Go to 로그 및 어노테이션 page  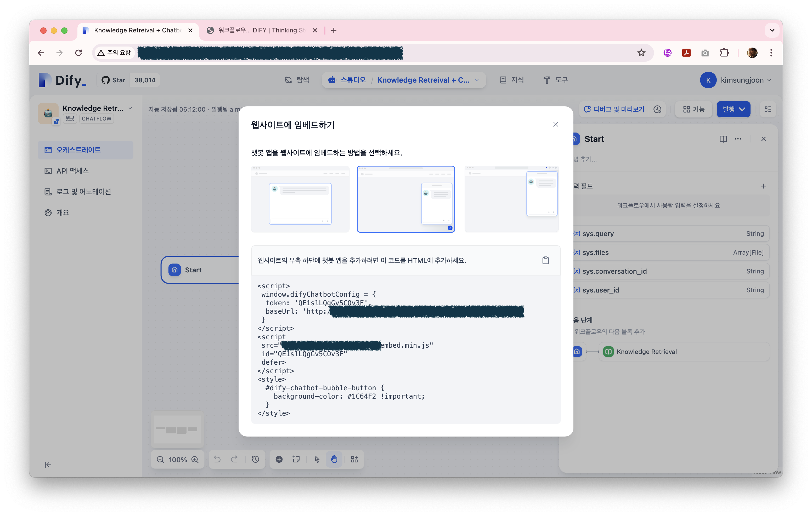(x=83, y=192)
